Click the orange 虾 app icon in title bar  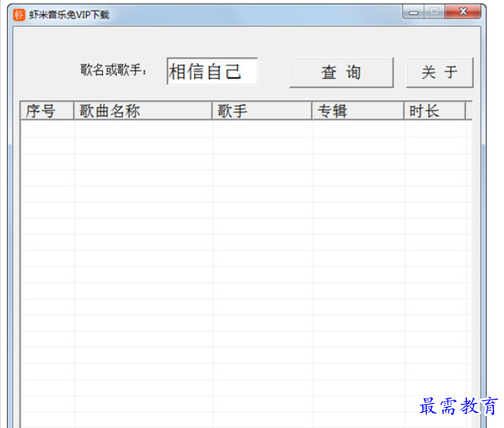19,15
